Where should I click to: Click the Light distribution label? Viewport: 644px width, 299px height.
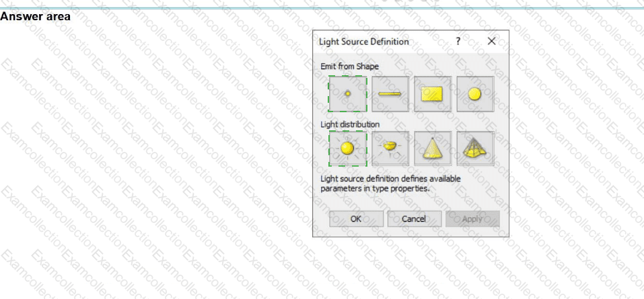coord(349,124)
